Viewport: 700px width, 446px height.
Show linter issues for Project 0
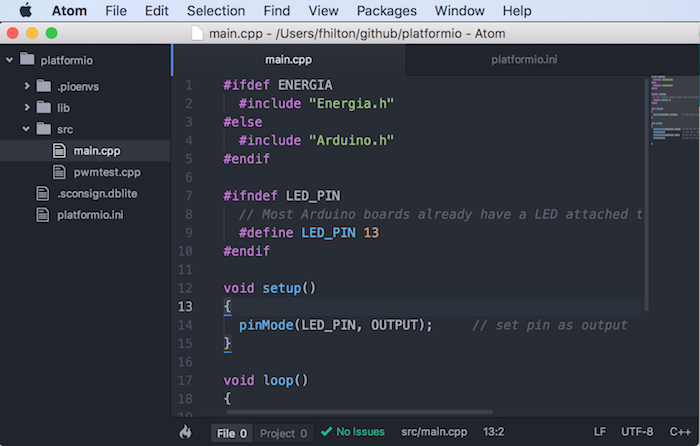283,433
